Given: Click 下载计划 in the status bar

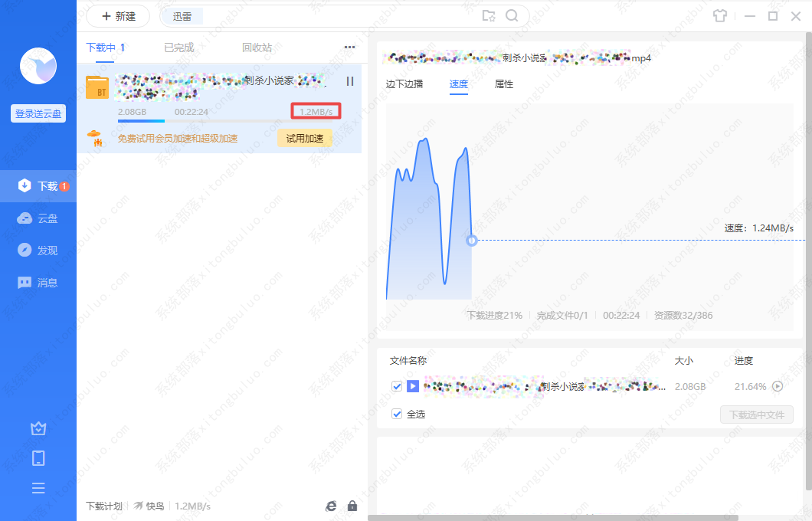Looking at the screenshot, I should click(x=104, y=506).
